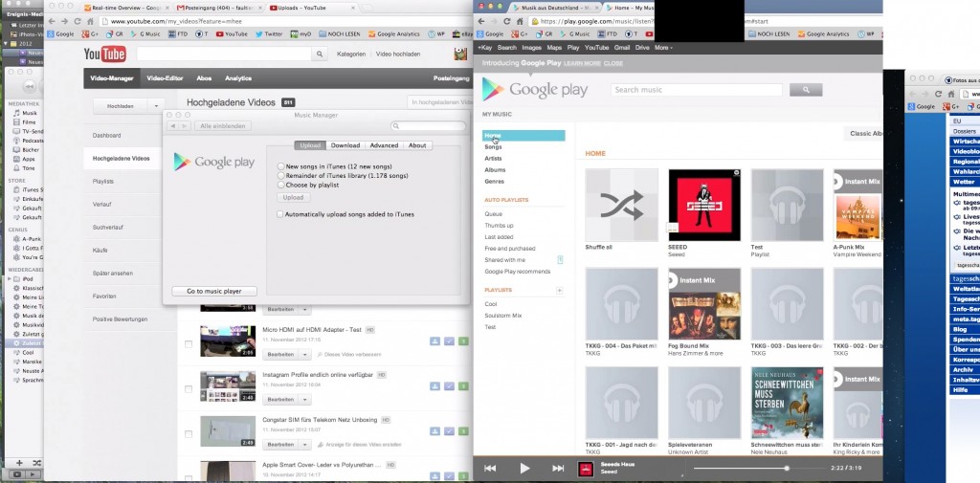980x483 pixels.
Task: Open Hochladen dropdown arrow on YouTube
Action: point(157,107)
